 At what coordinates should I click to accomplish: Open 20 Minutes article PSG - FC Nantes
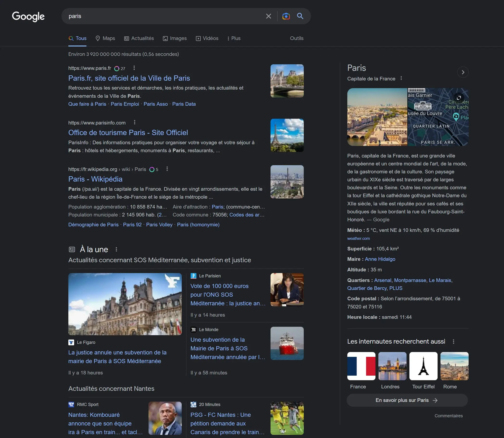[x=227, y=423]
